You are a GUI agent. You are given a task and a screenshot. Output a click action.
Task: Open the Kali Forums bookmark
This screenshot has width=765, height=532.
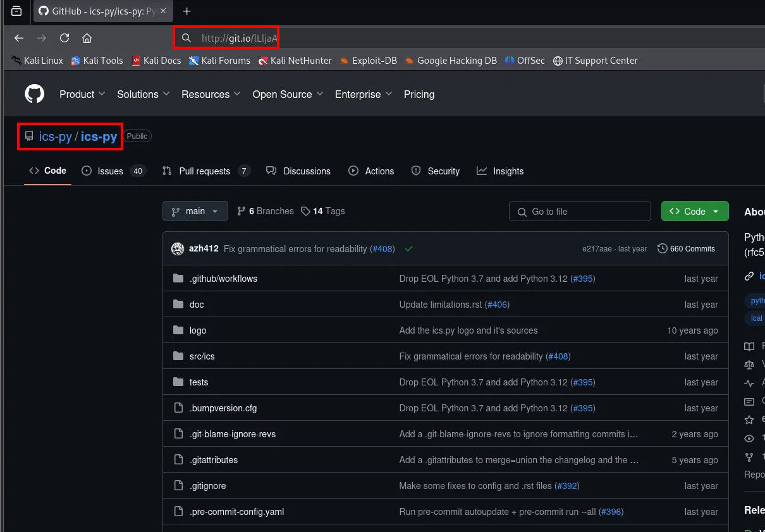(x=219, y=61)
